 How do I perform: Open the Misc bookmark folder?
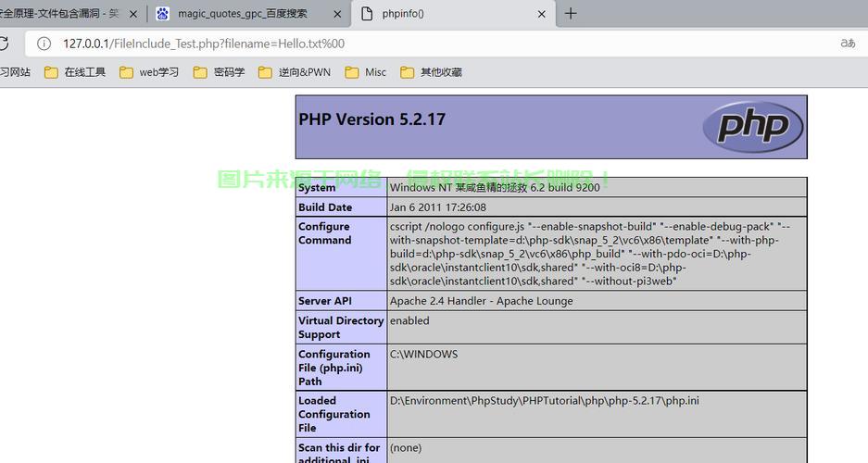pyautogui.click(x=365, y=72)
